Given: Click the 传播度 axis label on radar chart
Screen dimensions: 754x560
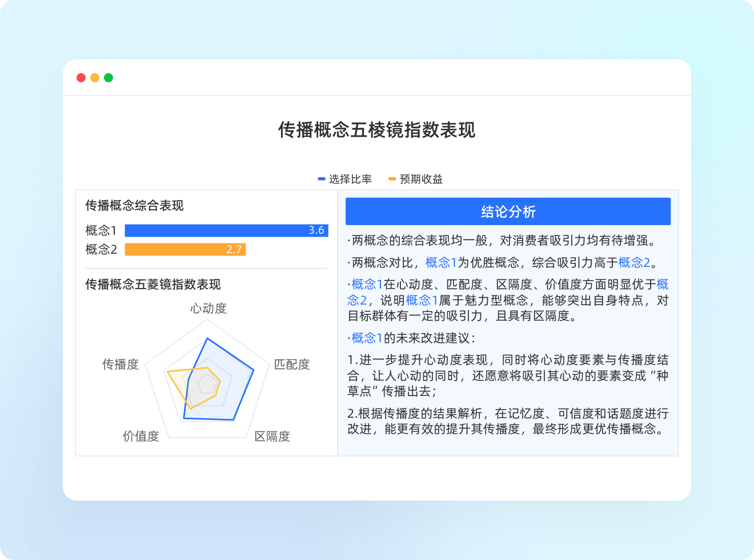Looking at the screenshot, I should 121,365.
